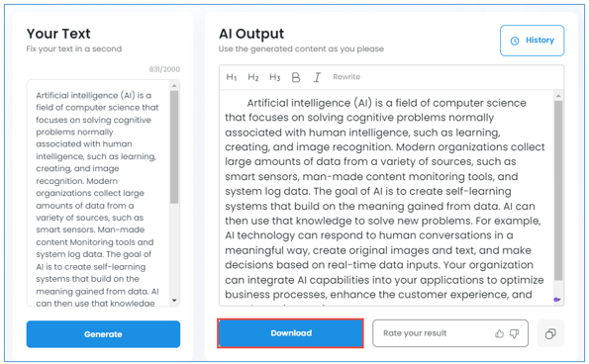Apply H1 heading format

[x=232, y=77]
